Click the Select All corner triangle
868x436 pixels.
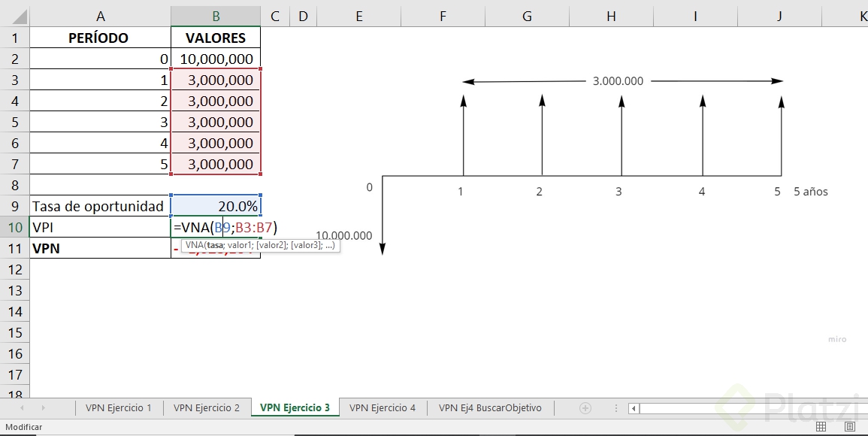pos(20,17)
